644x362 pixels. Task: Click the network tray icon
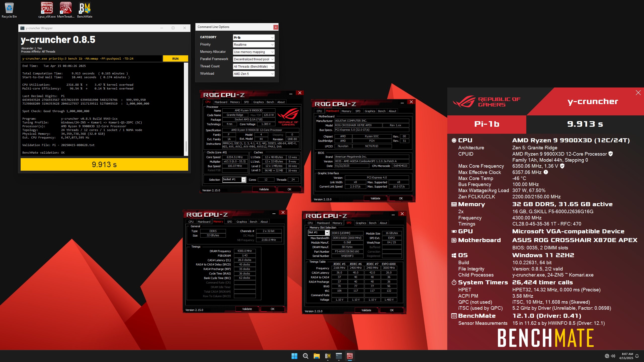pos(607,356)
